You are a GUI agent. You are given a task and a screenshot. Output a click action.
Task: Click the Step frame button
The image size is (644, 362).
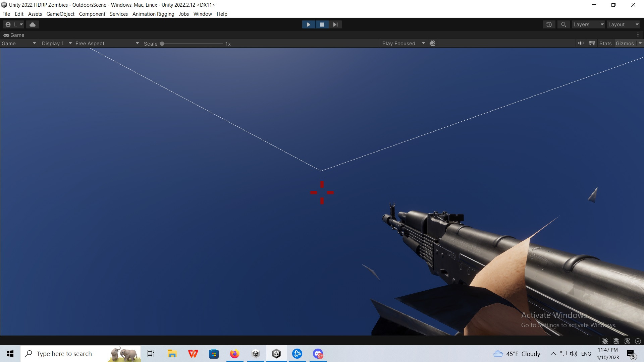335,24
